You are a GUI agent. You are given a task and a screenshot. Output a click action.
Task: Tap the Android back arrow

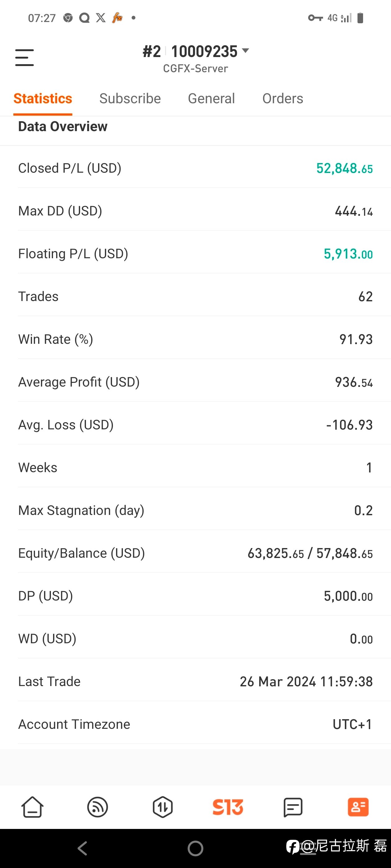[83, 848]
